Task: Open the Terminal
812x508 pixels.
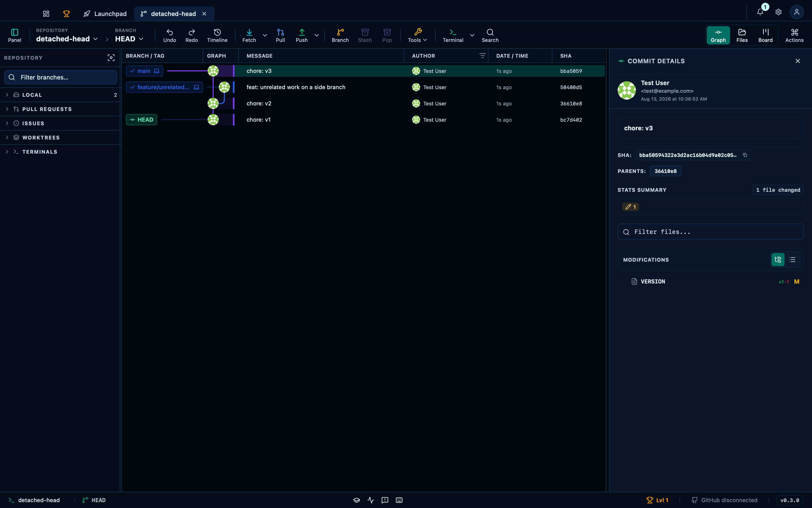Action: [x=453, y=35]
